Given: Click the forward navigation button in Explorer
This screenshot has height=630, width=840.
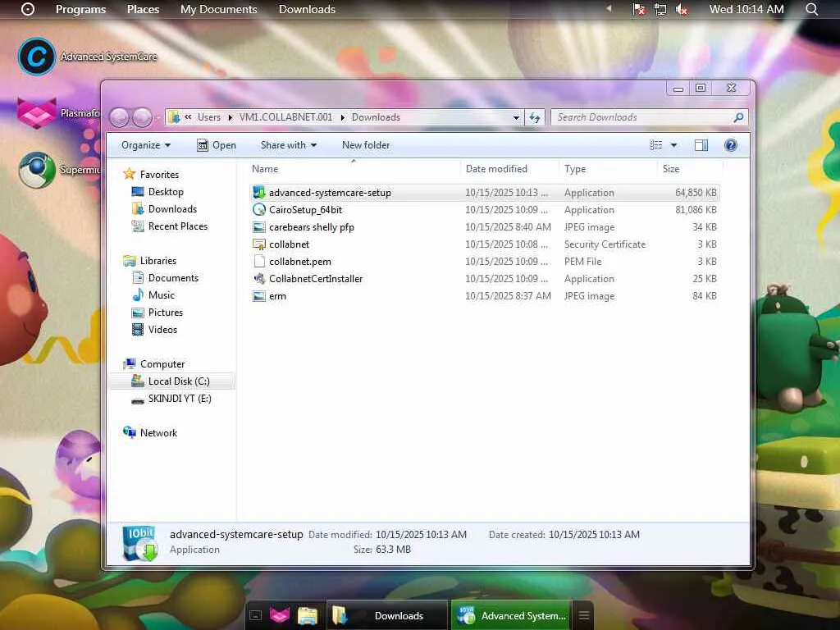Looking at the screenshot, I should (x=142, y=117).
